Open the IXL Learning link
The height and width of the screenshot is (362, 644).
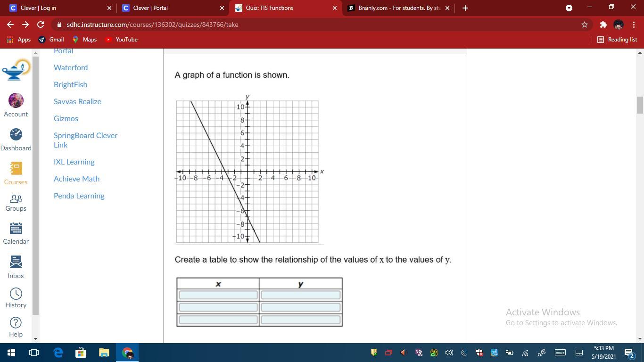(x=74, y=162)
